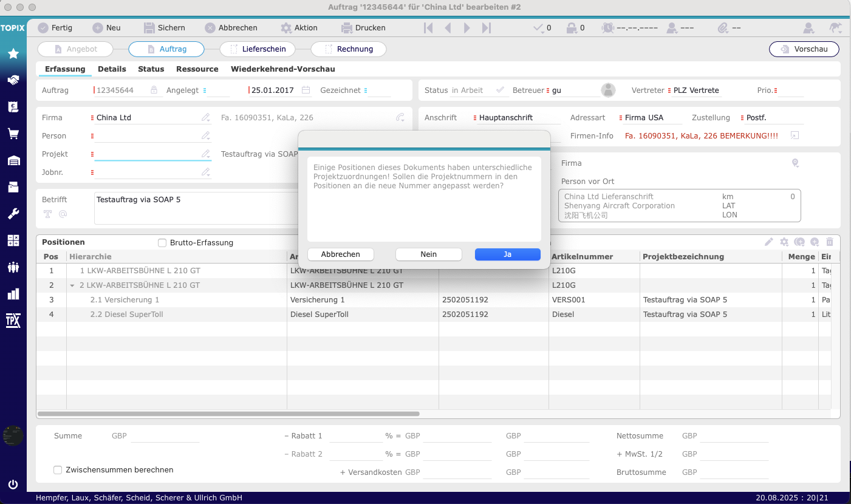Click the phone icon beside Fa. 16090351
This screenshot has height=504, width=851.
(400, 118)
